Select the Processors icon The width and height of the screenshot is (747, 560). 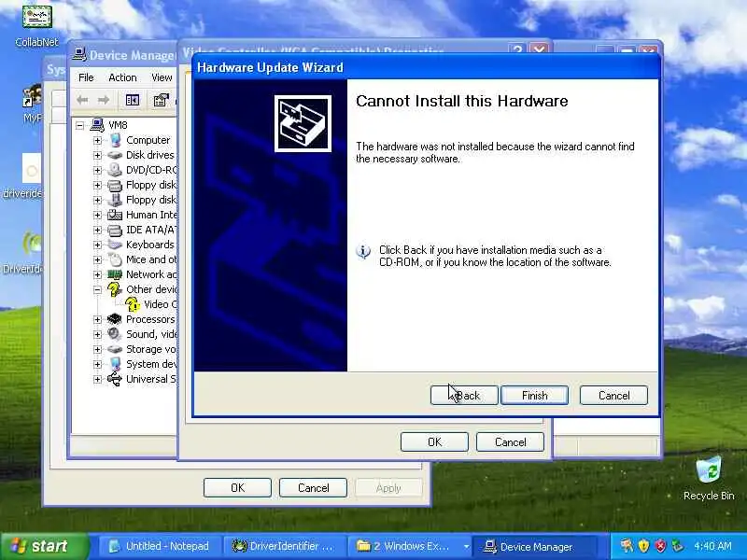coord(115,319)
